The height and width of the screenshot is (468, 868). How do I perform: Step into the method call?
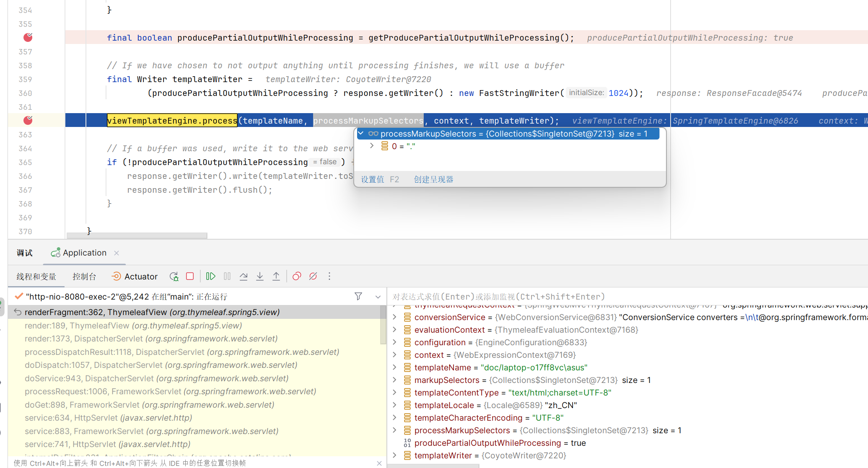click(x=260, y=277)
